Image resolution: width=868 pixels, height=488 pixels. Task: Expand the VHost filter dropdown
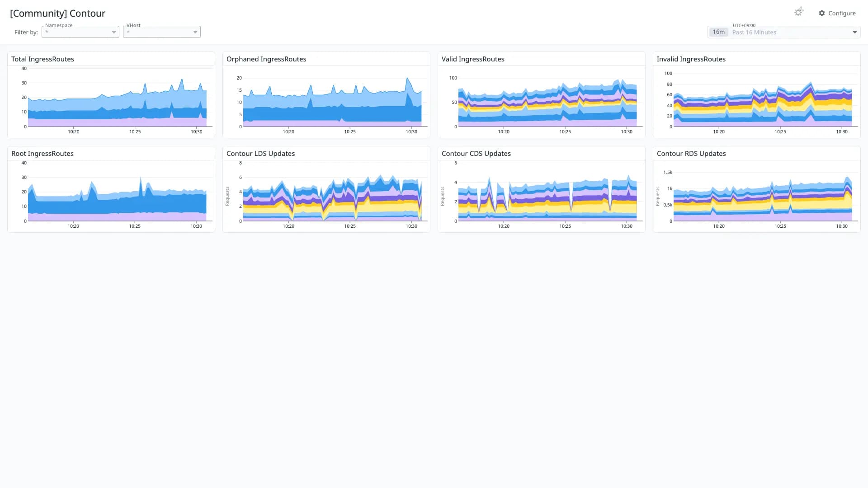point(162,32)
